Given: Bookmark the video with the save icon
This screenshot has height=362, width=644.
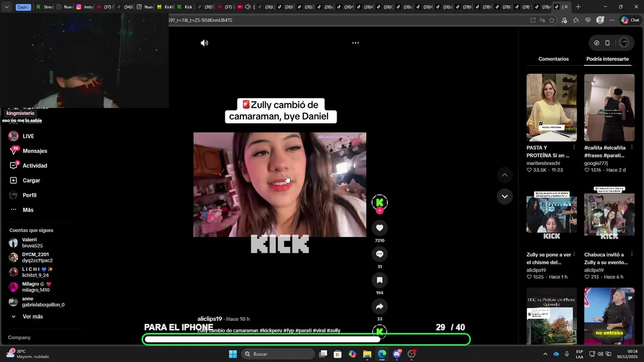Looking at the screenshot, I should tap(379, 280).
